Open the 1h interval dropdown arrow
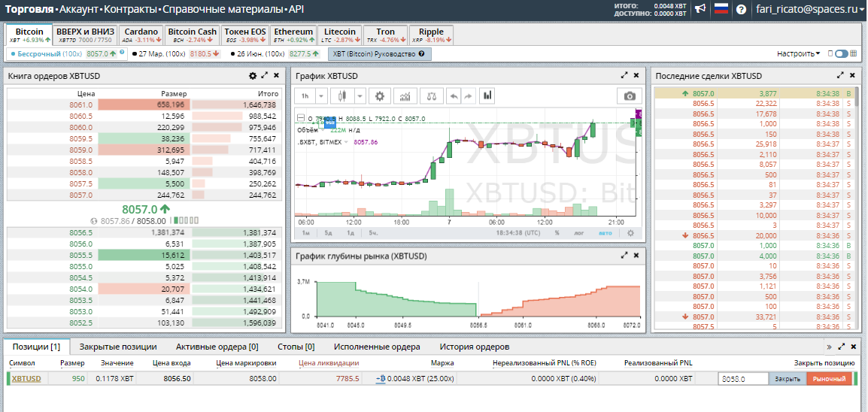Viewport: 868px width, 412px height. point(321,95)
